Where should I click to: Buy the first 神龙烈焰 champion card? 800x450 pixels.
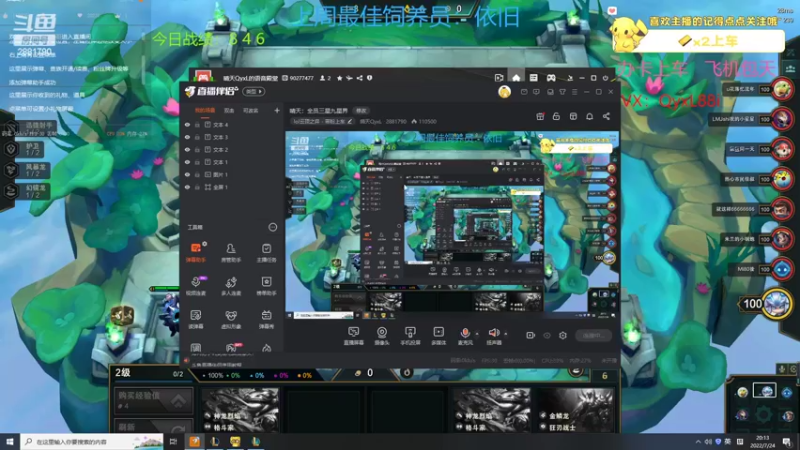[240, 410]
